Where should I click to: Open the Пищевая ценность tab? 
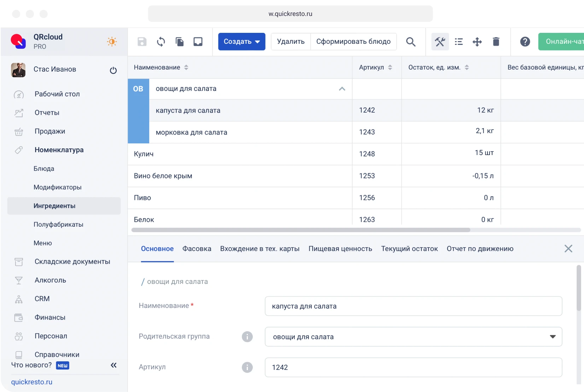pyautogui.click(x=340, y=249)
